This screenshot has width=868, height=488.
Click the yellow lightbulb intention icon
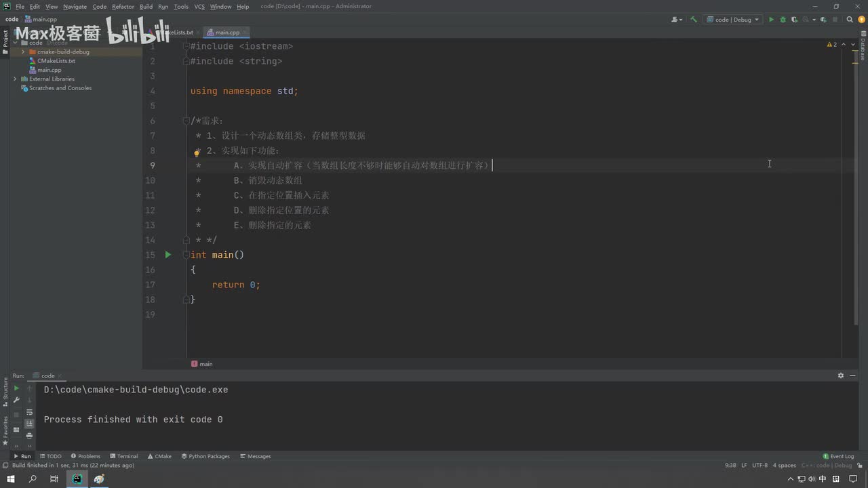coord(197,152)
